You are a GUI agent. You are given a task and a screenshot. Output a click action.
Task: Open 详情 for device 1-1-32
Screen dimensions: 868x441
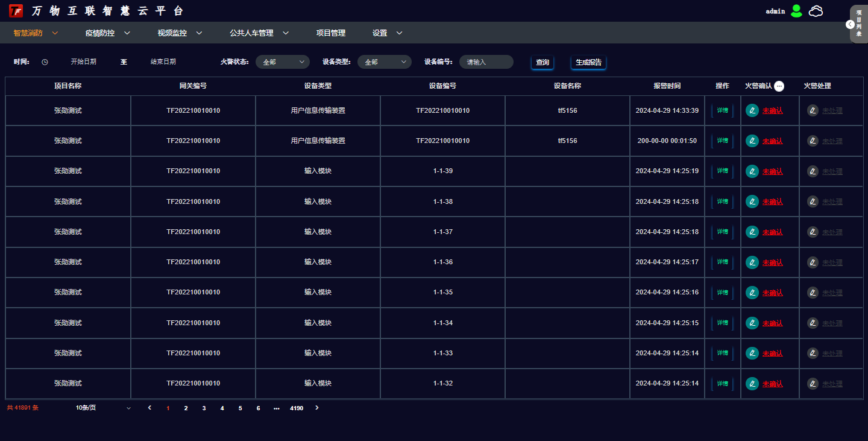pos(722,384)
